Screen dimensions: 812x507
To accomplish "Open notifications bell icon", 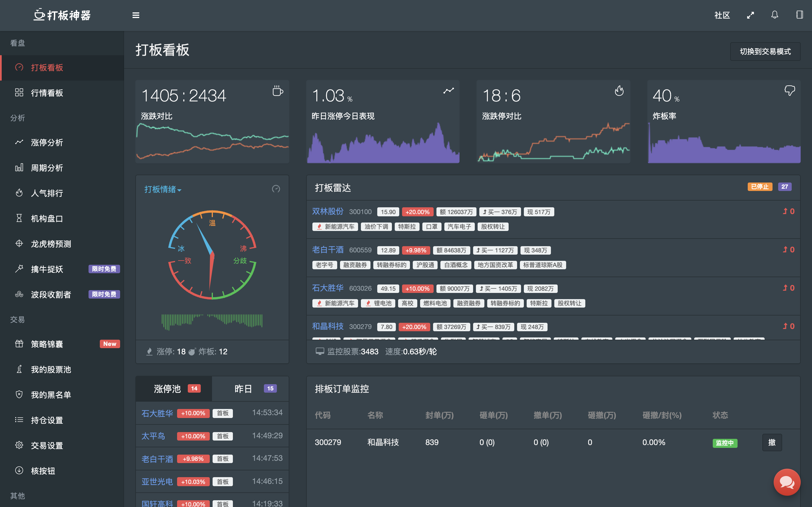I will tap(775, 15).
